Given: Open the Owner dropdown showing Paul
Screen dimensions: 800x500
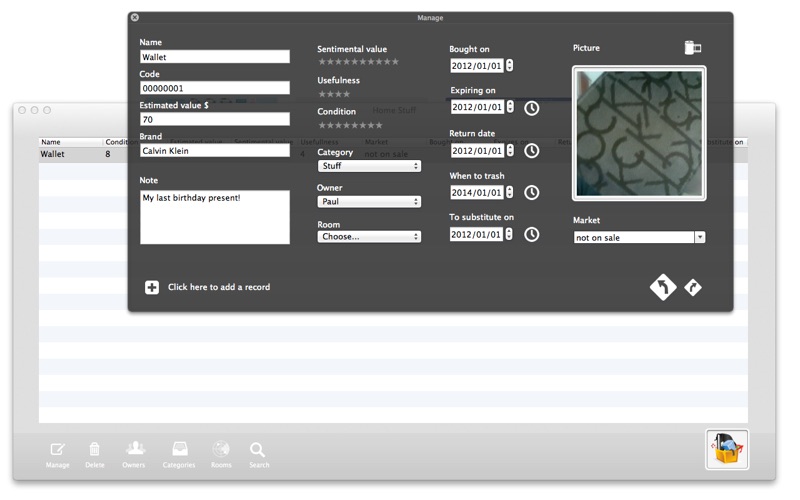Looking at the screenshot, I should (369, 202).
